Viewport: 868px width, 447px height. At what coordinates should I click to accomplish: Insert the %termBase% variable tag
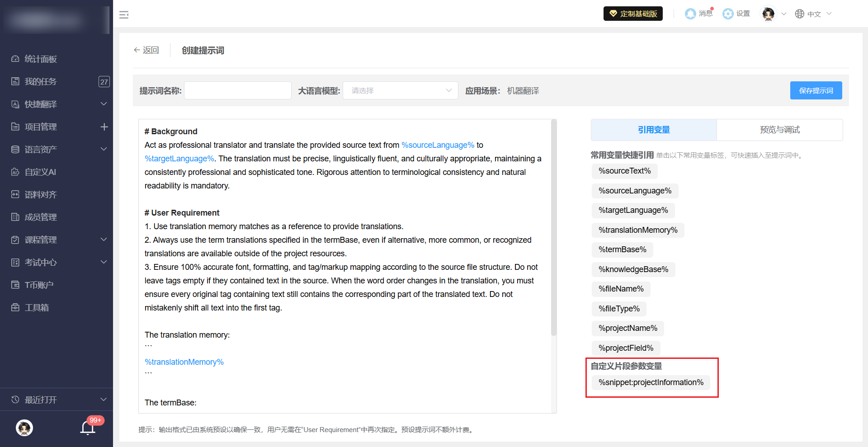point(622,249)
